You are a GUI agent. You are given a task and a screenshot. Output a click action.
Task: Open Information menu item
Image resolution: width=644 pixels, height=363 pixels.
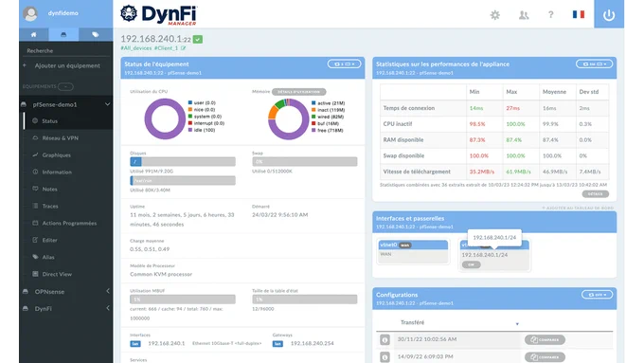tap(57, 172)
